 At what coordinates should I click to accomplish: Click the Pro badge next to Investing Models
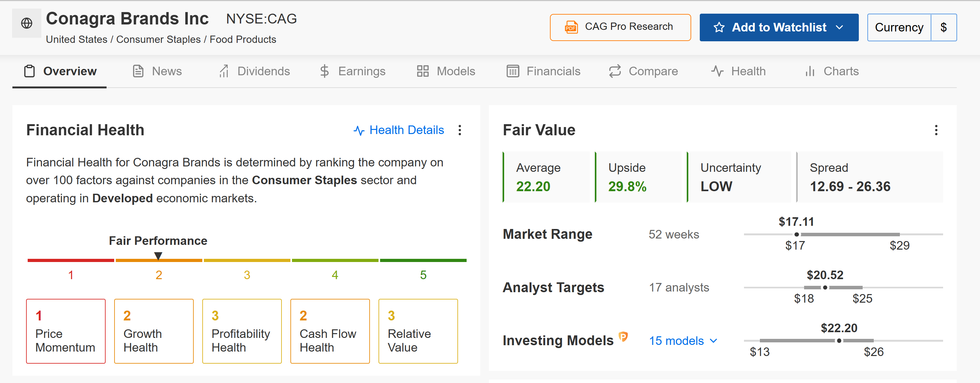click(x=623, y=336)
